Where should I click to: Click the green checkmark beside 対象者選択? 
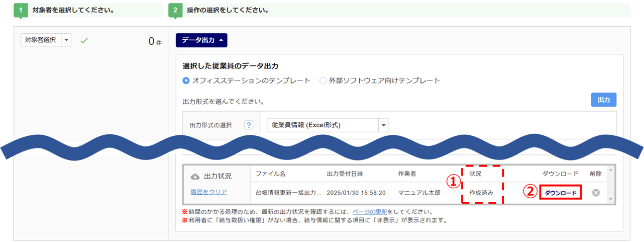[x=84, y=41]
